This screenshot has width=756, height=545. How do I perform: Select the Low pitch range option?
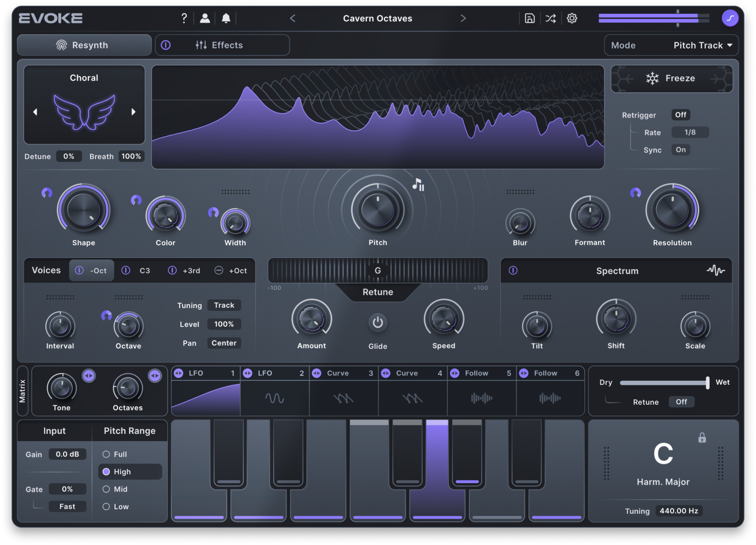[x=106, y=506]
